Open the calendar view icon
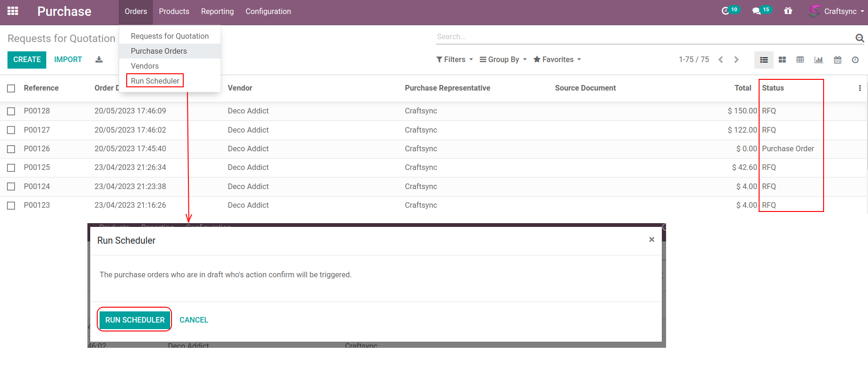 pos(837,60)
